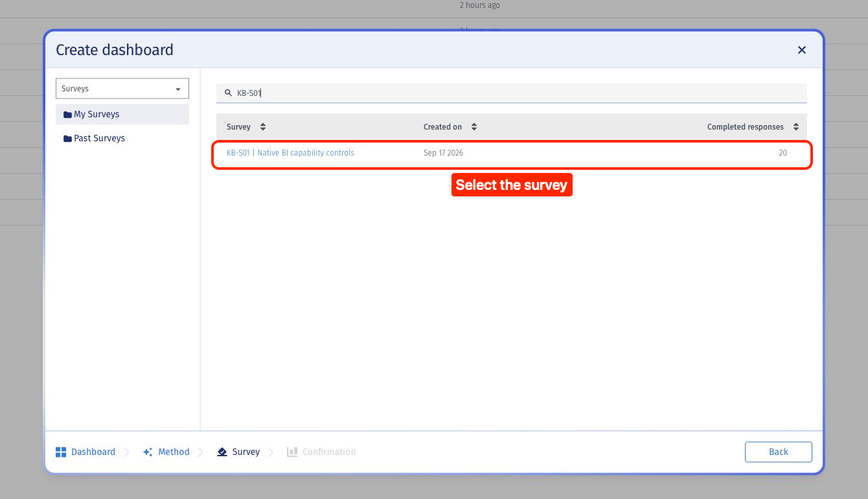Sort by Created on column arrows
Image resolution: width=868 pixels, height=499 pixels.
[x=474, y=127]
